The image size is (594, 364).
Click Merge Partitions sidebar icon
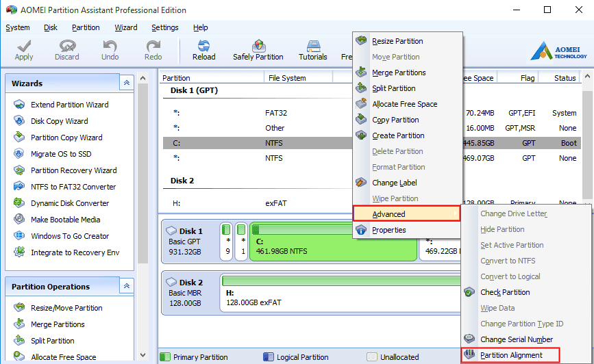tap(19, 324)
